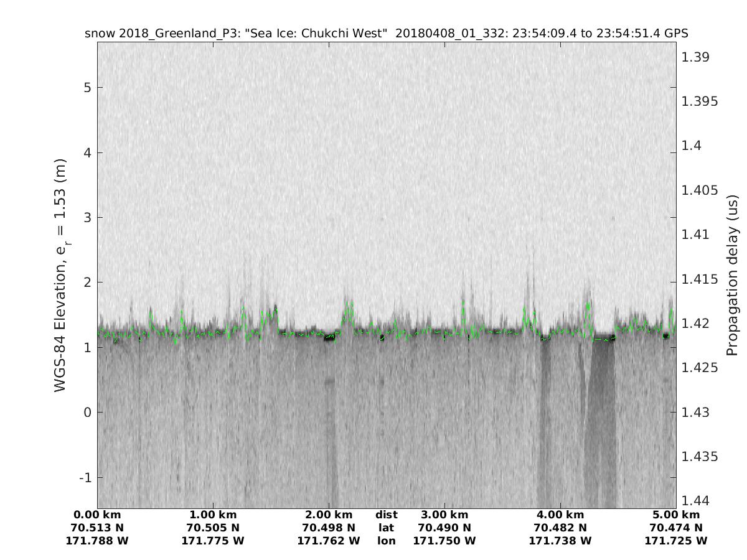Select the "1.415" propagation delay tick label
The height and width of the screenshot is (560, 747).
coord(698,279)
